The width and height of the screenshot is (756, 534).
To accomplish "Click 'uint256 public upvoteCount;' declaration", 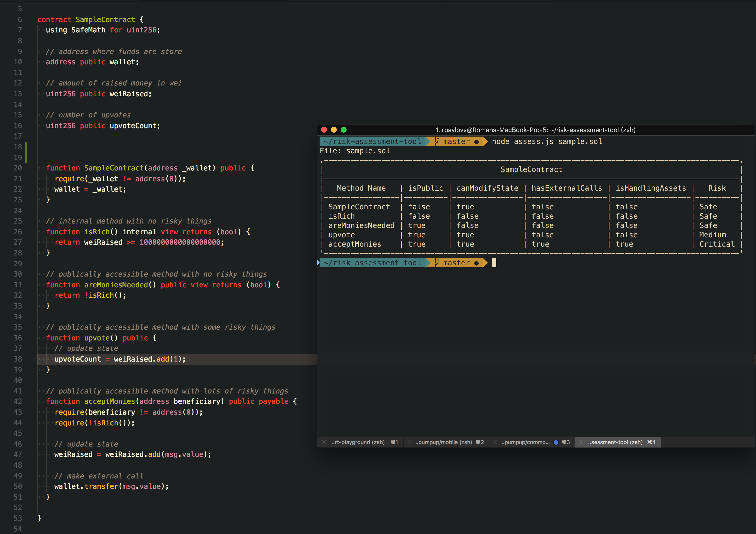I will point(103,126).
